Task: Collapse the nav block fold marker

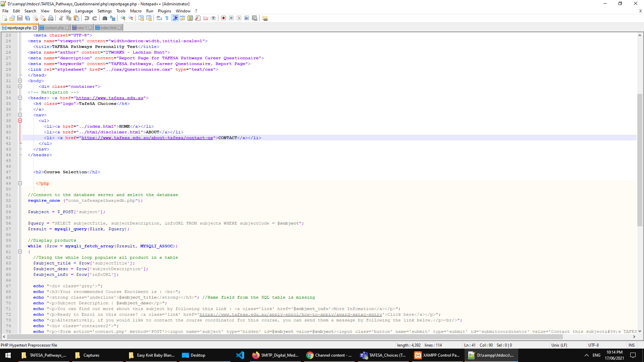Action: 20,115
